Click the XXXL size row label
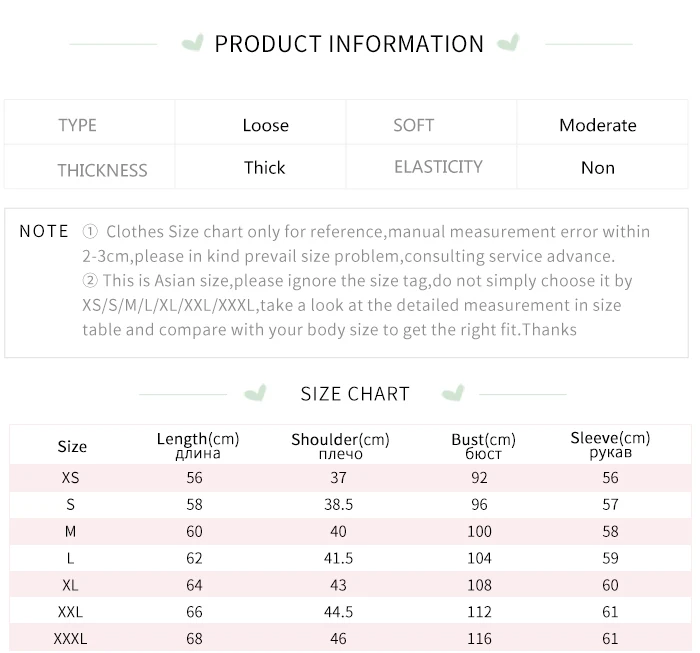 (x=70, y=638)
